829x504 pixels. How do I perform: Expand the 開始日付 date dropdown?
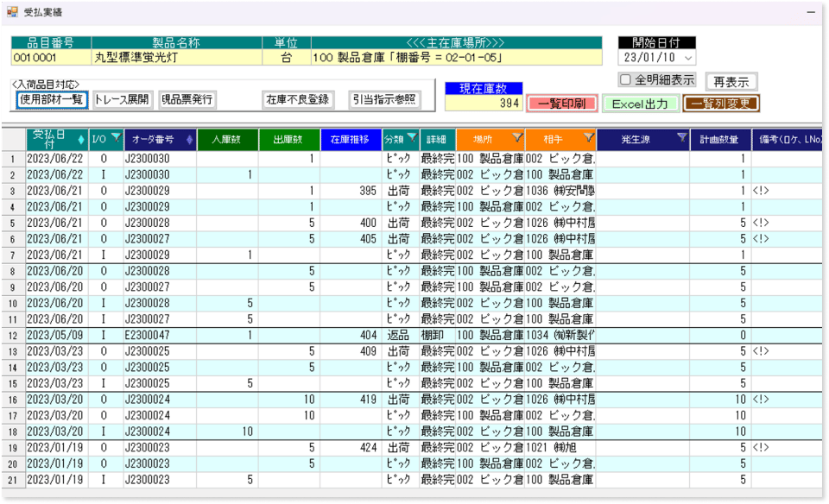click(688, 58)
